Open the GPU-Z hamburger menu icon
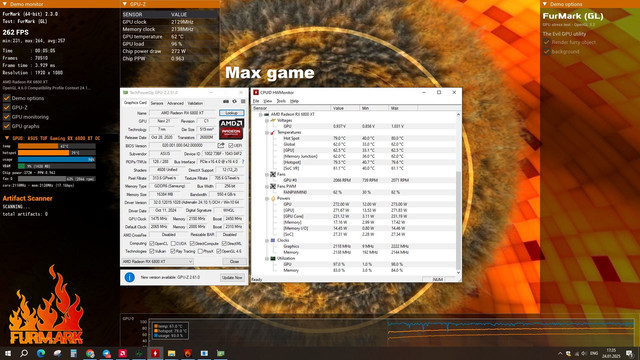 pos(243,101)
